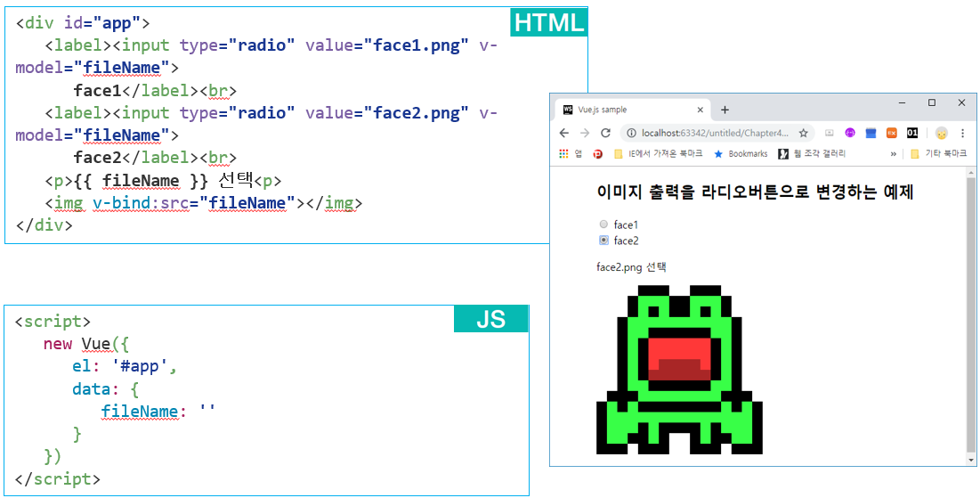Screen dimensions: 980x498
Task: Click the red P bookmark icon
Action: coord(597,153)
